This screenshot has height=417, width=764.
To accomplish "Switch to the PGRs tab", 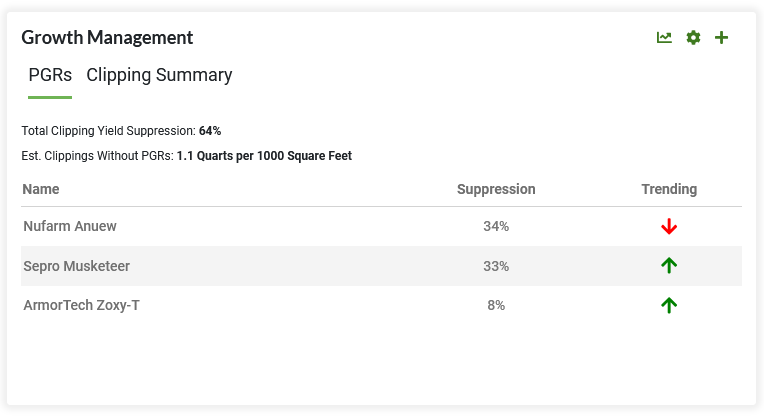I will (50, 75).
